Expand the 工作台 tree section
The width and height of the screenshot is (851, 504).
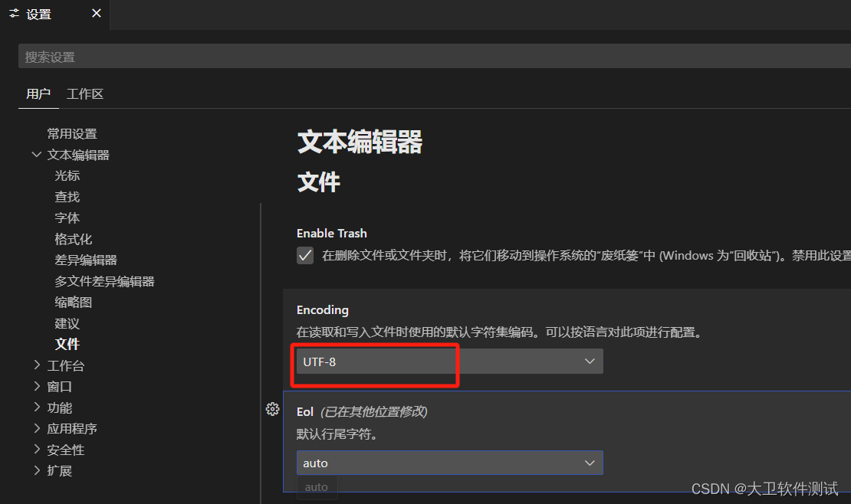37,365
